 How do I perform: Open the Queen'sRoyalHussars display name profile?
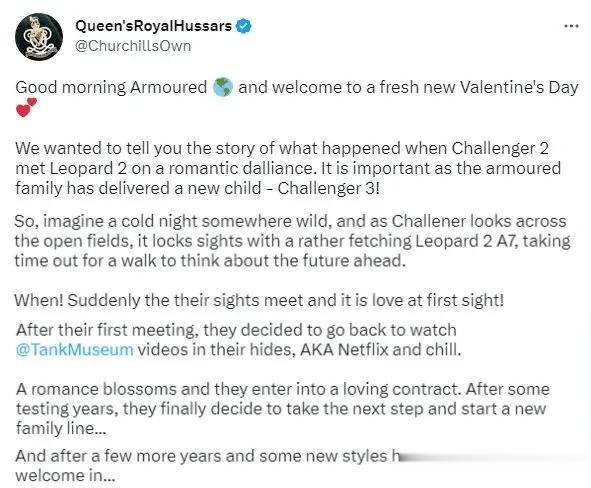coord(153,26)
